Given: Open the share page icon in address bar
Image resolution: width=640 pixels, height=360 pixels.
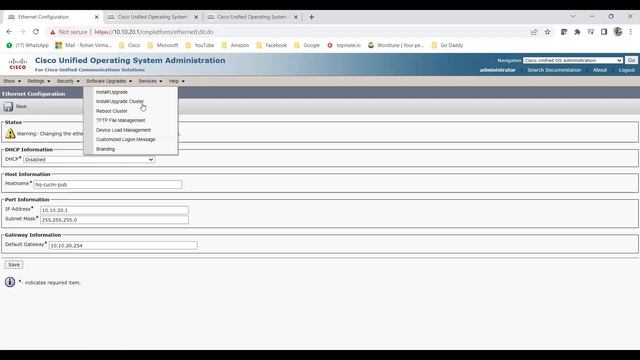Looking at the screenshot, I should pos(534,32).
